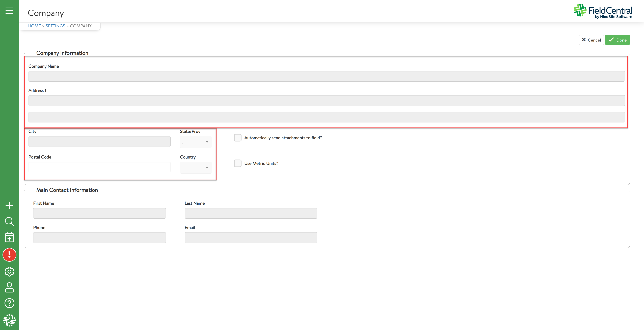Click the Postal Code input field
Viewport: 644px width, 330px height.
pos(99,167)
